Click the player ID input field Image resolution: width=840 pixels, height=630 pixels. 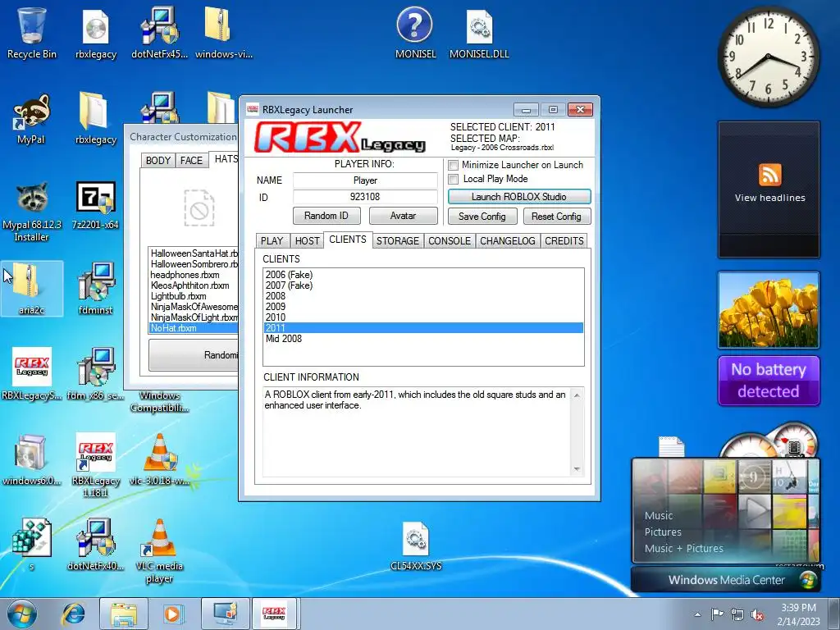365,197
